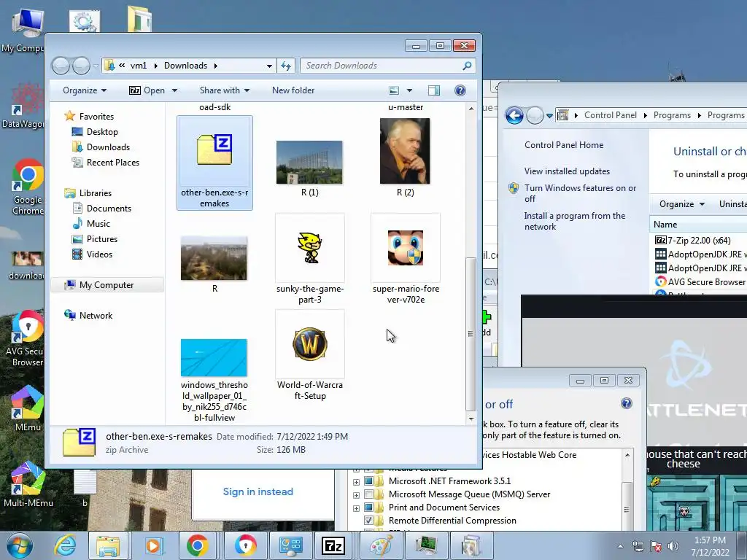Launch Internet Explorer from taskbar
The image size is (747, 560).
pyautogui.click(x=65, y=545)
